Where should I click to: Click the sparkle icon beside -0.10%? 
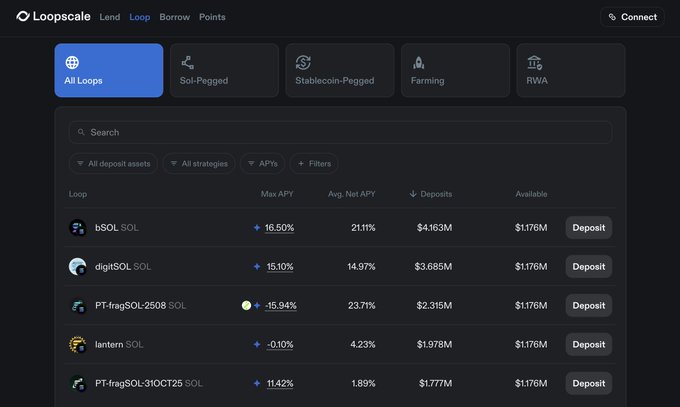click(257, 345)
